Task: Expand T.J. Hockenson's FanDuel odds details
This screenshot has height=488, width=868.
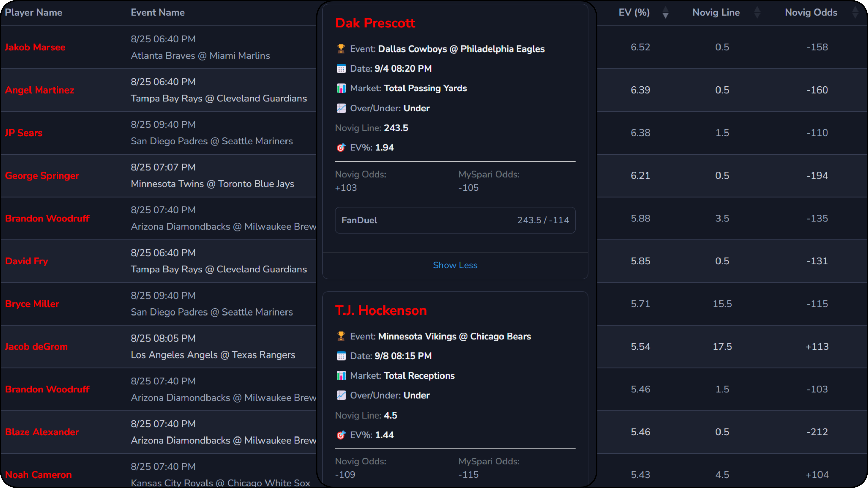Action: (455, 485)
